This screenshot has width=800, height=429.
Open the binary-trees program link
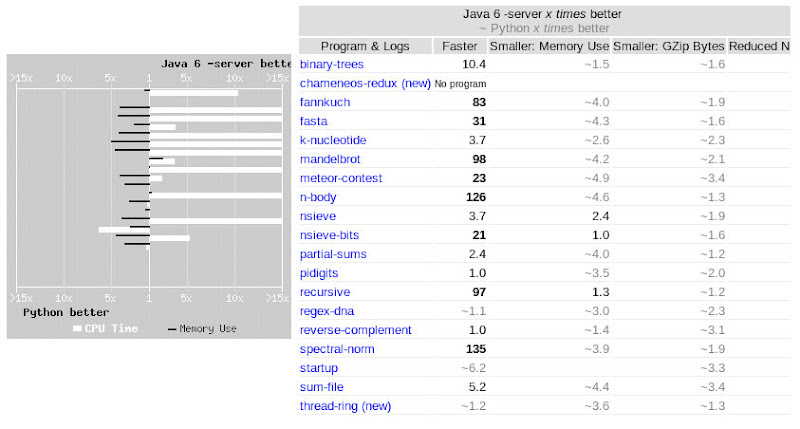pos(332,64)
